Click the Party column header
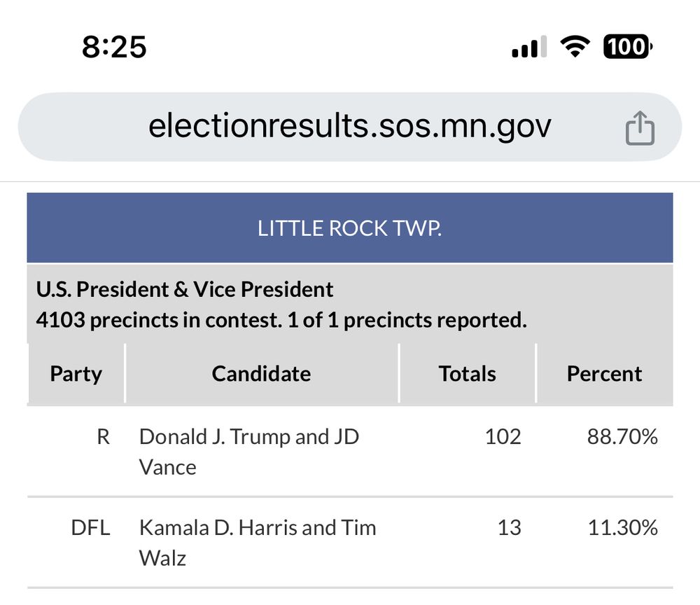Screen dimensions: 700x605 coord(76,373)
